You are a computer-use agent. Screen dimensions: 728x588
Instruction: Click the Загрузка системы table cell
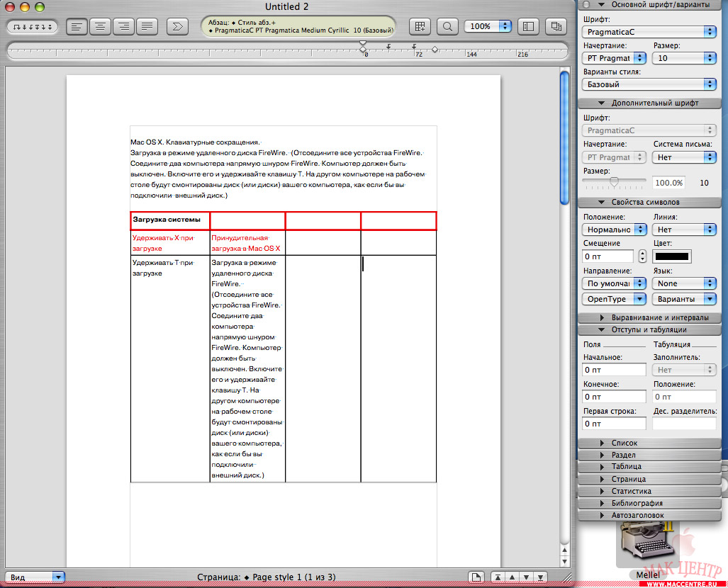pos(170,220)
